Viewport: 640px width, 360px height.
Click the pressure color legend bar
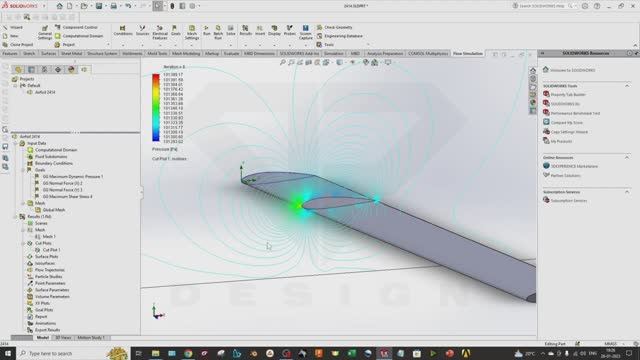pos(156,107)
